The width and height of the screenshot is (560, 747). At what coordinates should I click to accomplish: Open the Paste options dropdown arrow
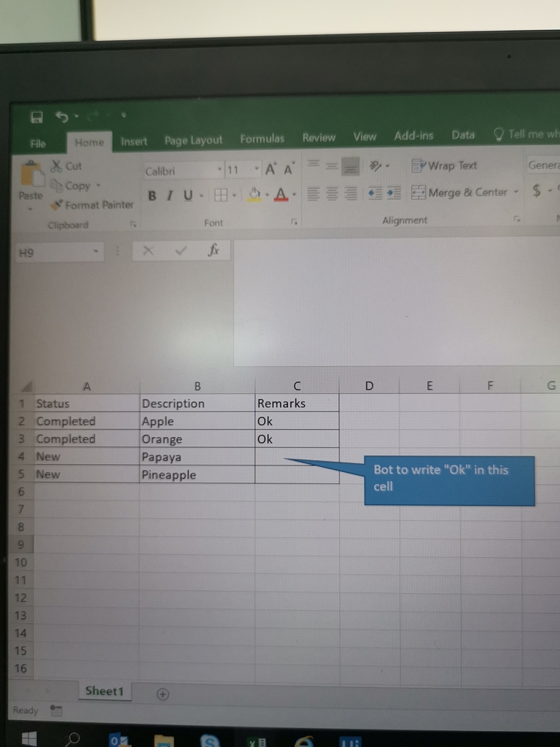point(31,208)
